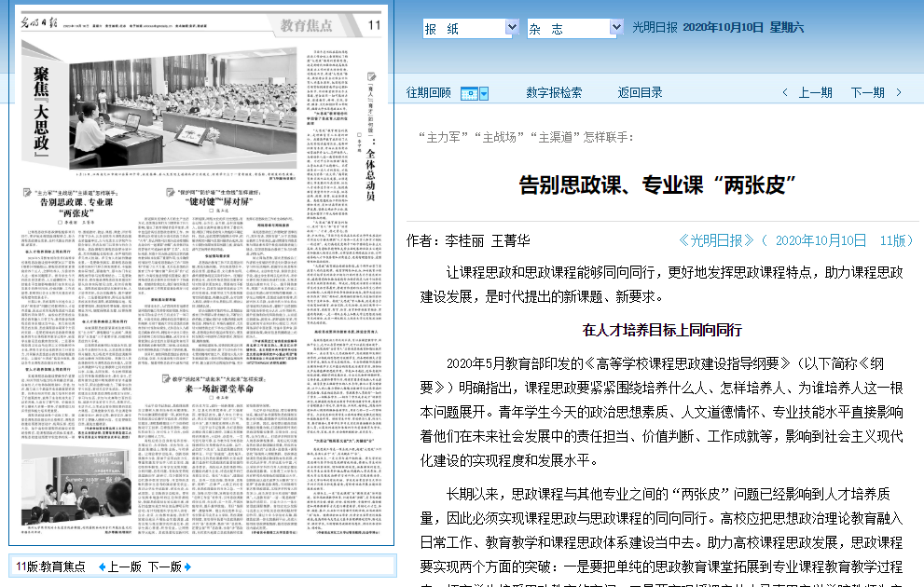Click the right chevron after 下一期
The image size is (924, 587).
(x=899, y=93)
